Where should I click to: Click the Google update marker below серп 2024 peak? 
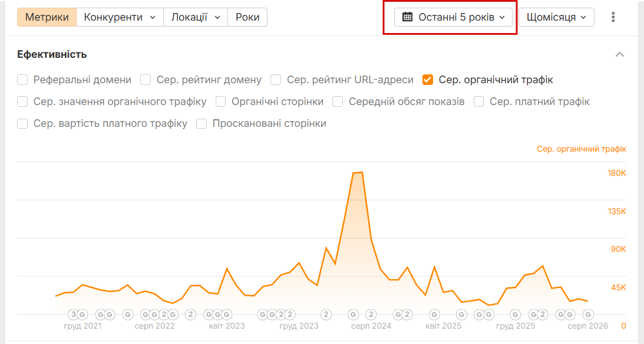(x=353, y=314)
